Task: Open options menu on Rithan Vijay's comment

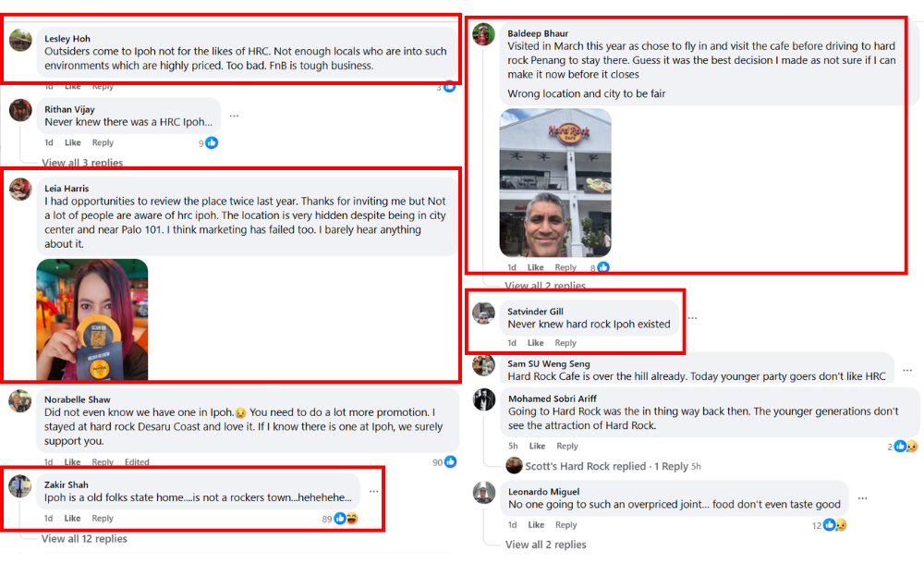Action: pyautogui.click(x=235, y=116)
